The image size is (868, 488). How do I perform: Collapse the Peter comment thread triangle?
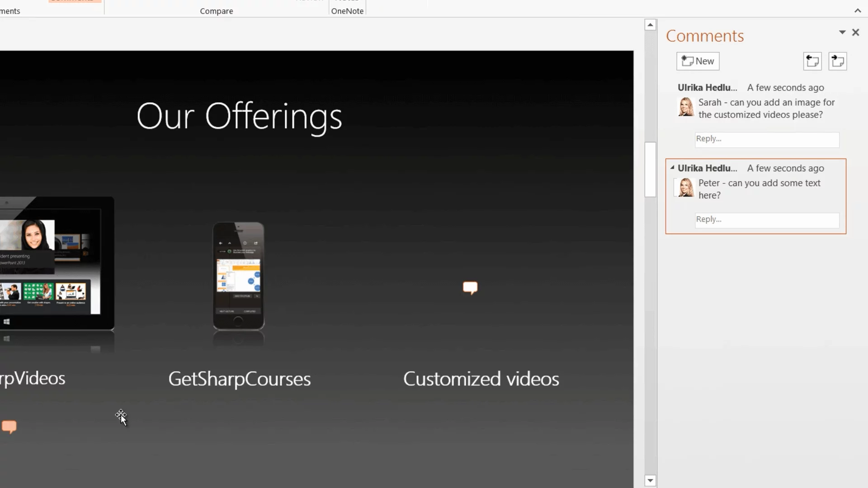pos(672,168)
